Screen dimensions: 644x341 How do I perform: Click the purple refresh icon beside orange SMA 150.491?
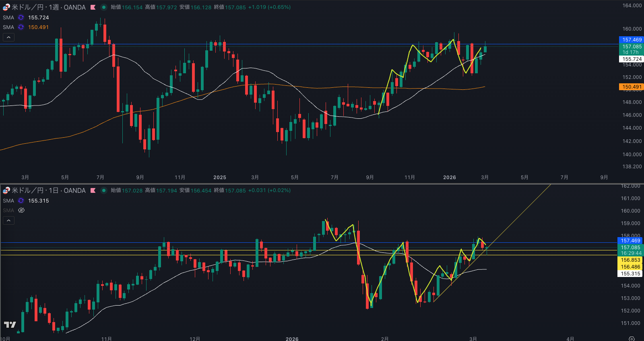coord(21,27)
